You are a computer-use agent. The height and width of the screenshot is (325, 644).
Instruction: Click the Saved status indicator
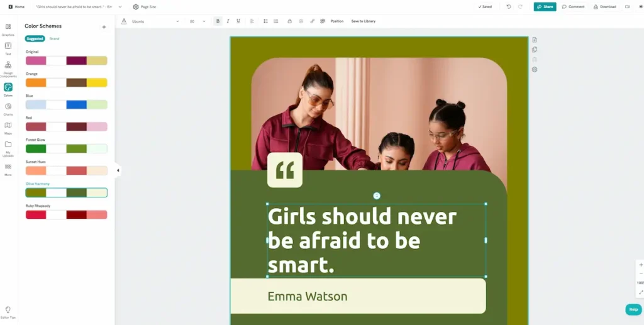[486, 6]
